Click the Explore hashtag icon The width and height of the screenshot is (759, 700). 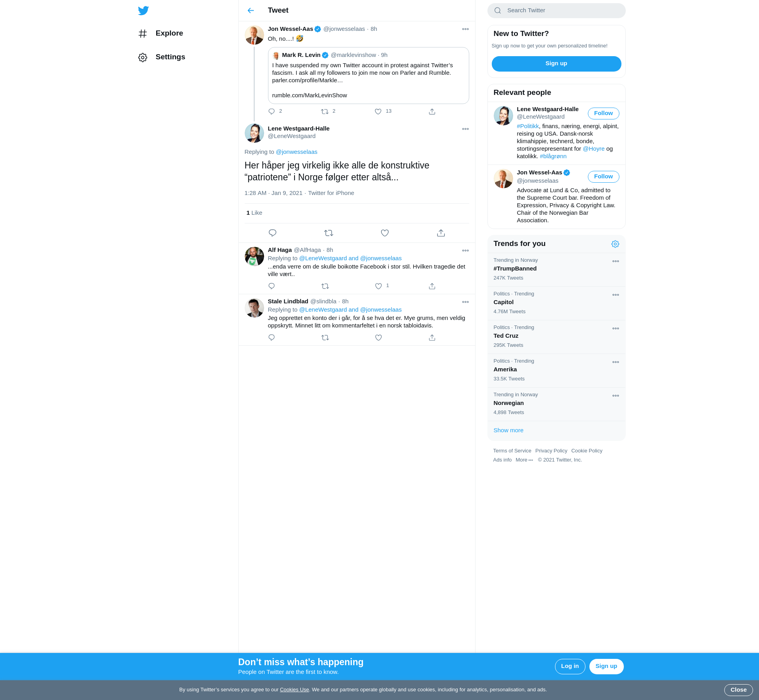coord(143,34)
